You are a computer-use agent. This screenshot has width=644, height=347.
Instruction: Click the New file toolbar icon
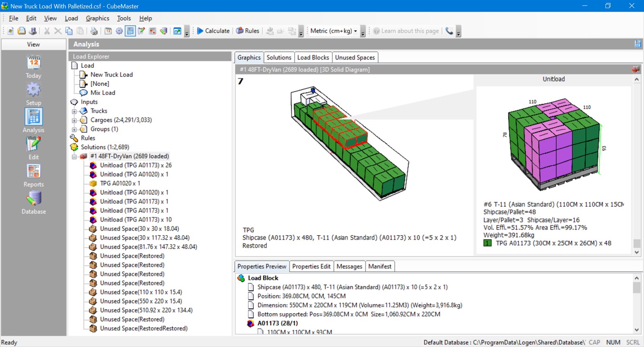click(x=10, y=31)
